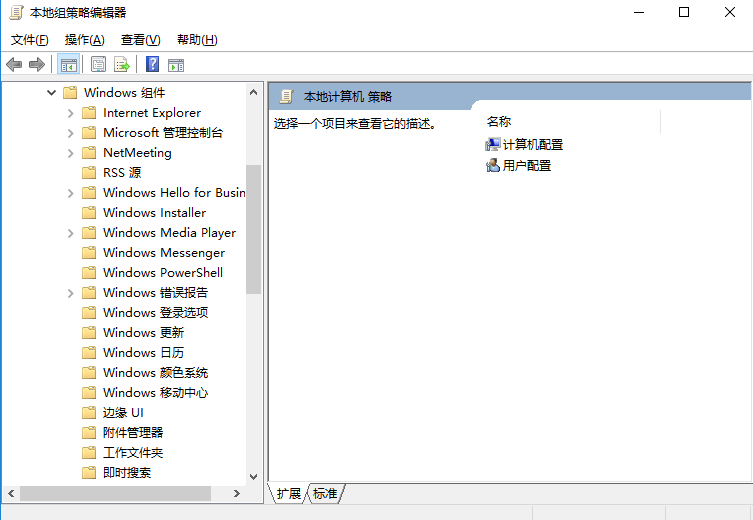Toggle the show/hide action pane icon

(176, 65)
